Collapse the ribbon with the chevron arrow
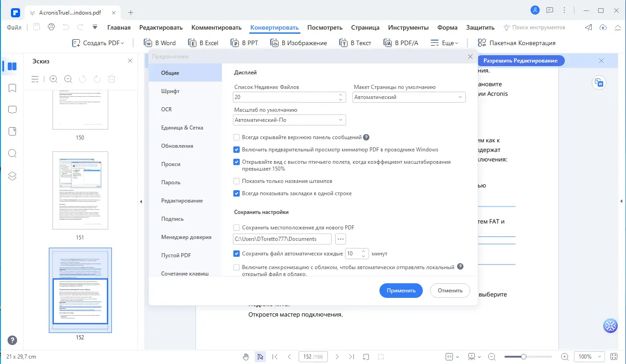The width and height of the screenshot is (626, 364). [617, 27]
